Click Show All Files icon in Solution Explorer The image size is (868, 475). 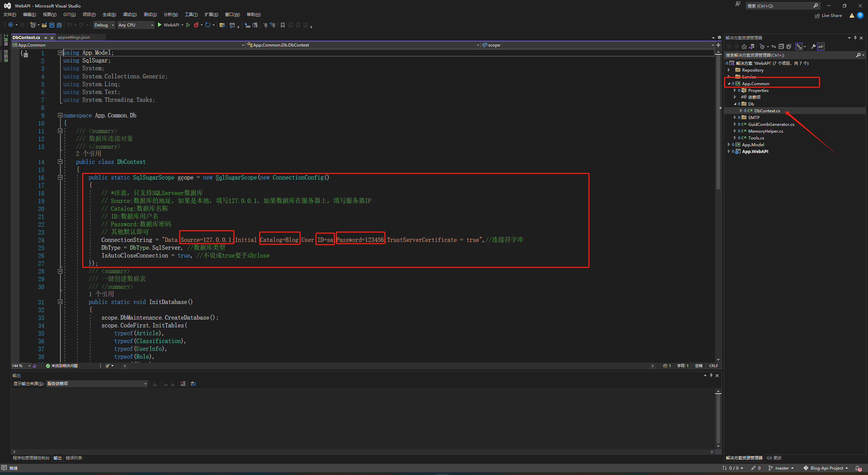coord(789,46)
